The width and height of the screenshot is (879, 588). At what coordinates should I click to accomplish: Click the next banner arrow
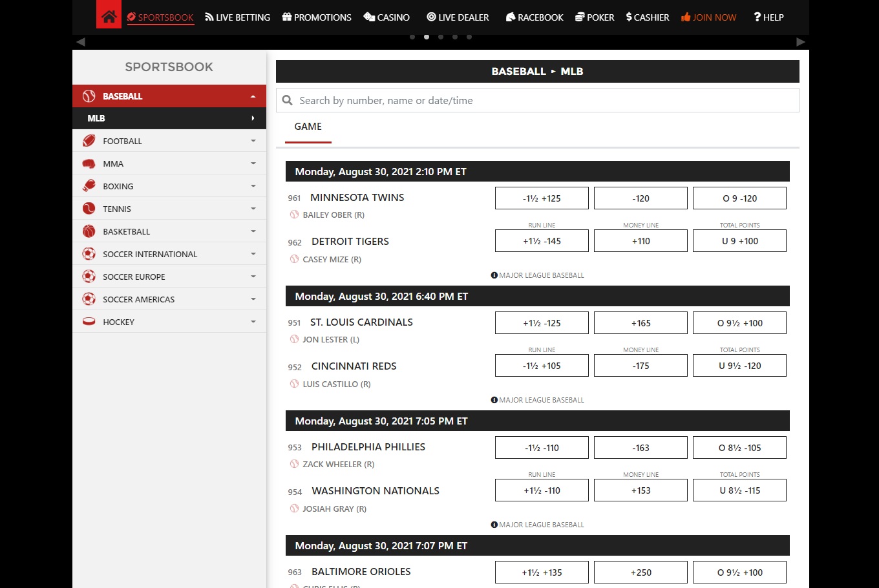[x=801, y=42]
